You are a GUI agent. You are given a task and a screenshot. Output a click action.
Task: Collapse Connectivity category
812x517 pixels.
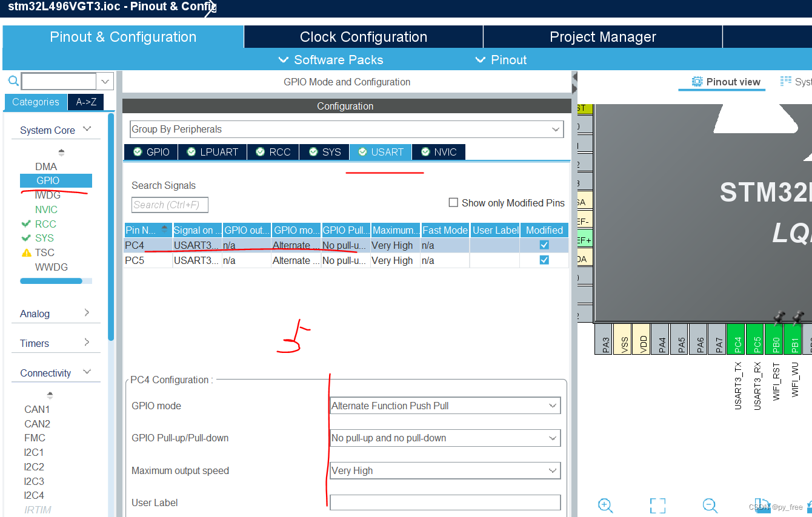tap(87, 372)
